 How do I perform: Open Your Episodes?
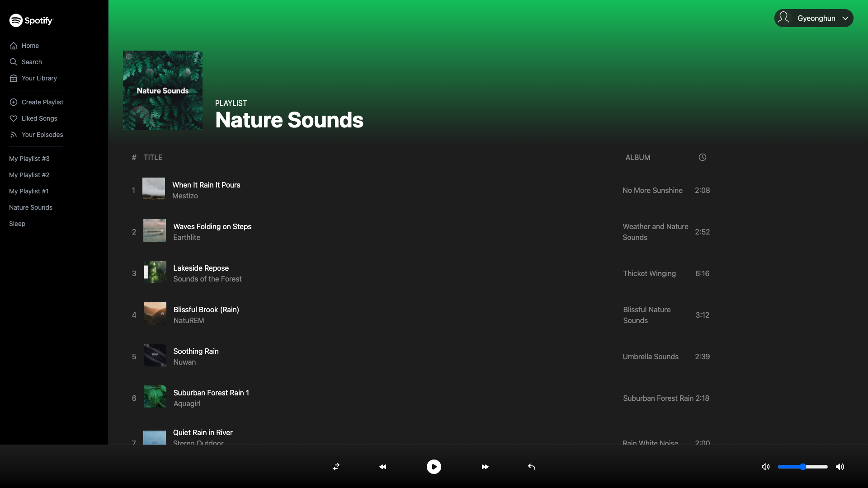(36, 135)
